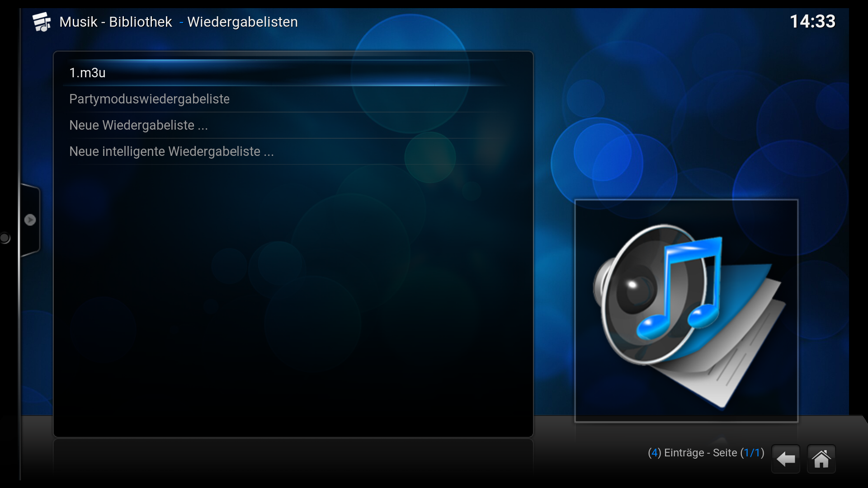Open Neue intelligente Wiedergabeliste entry
The width and height of the screenshot is (868, 488).
[x=293, y=151]
